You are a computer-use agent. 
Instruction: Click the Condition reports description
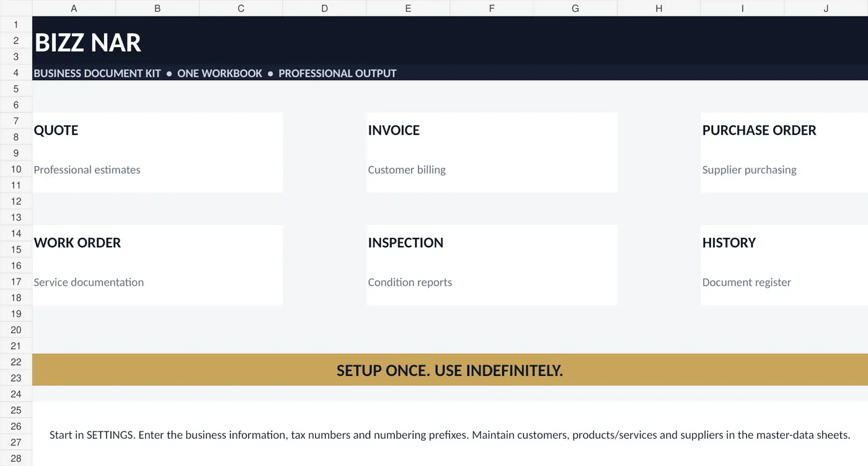(x=410, y=282)
